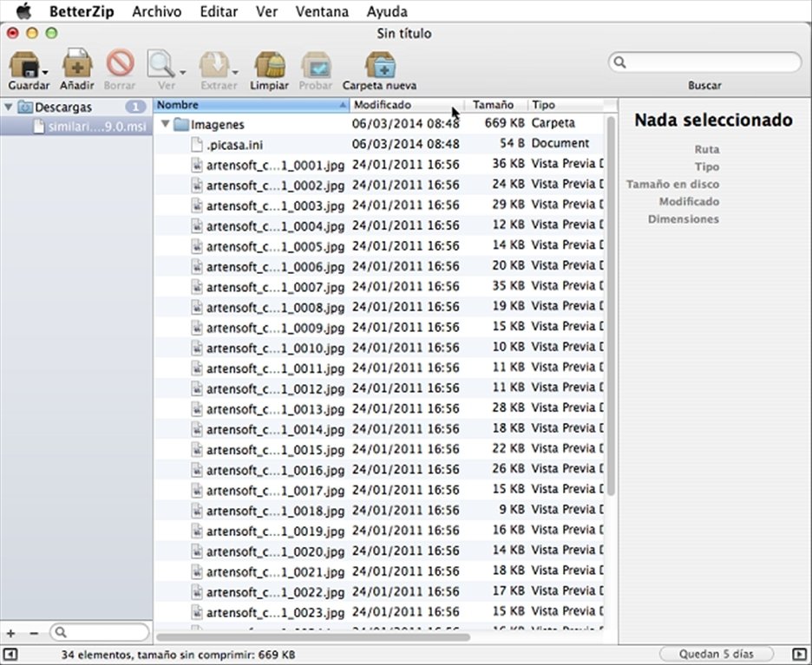Open the Archivo menu
This screenshot has width=812, height=665.
(x=156, y=11)
